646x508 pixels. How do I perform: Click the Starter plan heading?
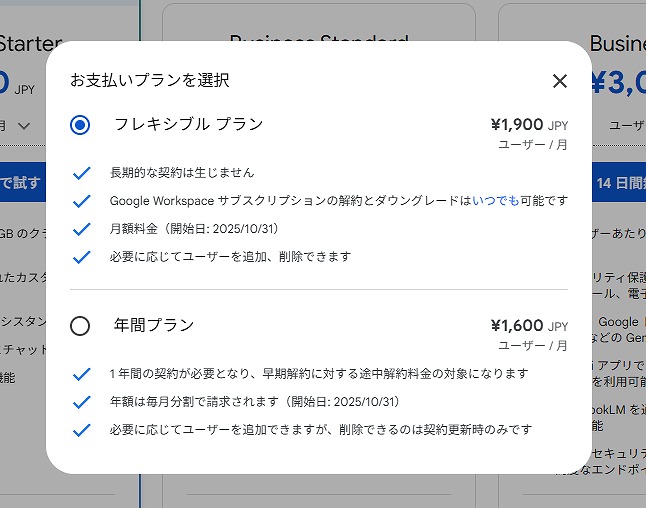(30, 44)
